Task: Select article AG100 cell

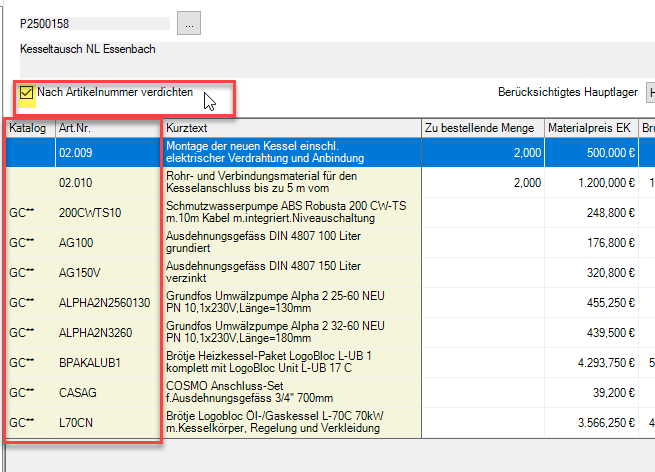Action: click(x=108, y=243)
